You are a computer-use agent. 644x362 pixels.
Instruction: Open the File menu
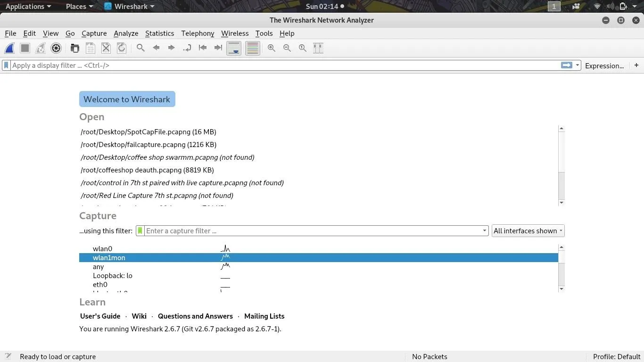coord(10,33)
